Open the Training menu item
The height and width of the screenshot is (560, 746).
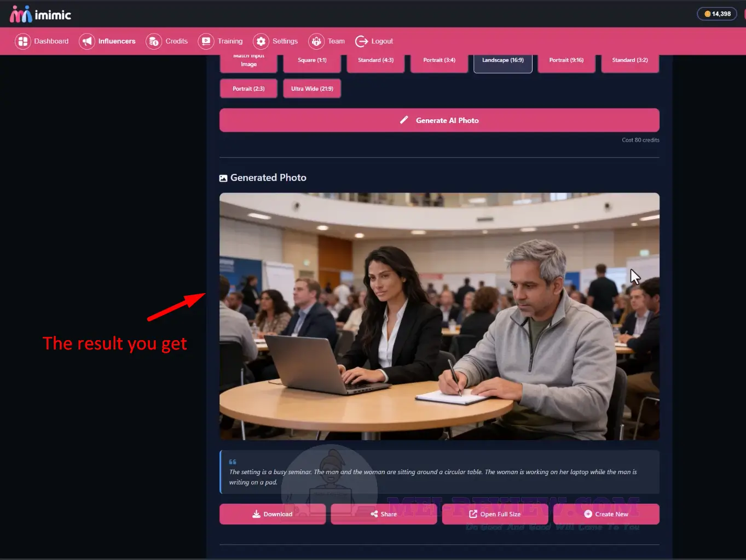(x=221, y=41)
